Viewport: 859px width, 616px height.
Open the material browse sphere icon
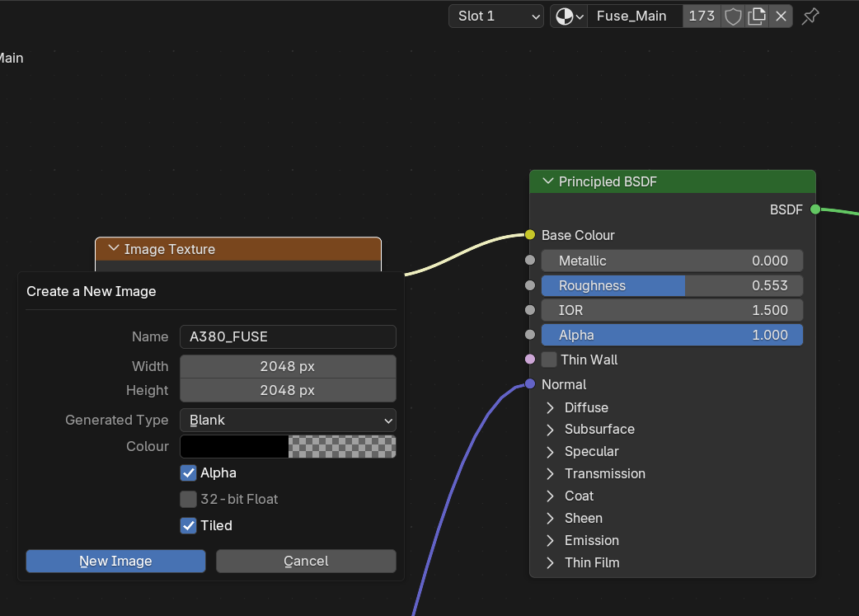coord(569,16)
